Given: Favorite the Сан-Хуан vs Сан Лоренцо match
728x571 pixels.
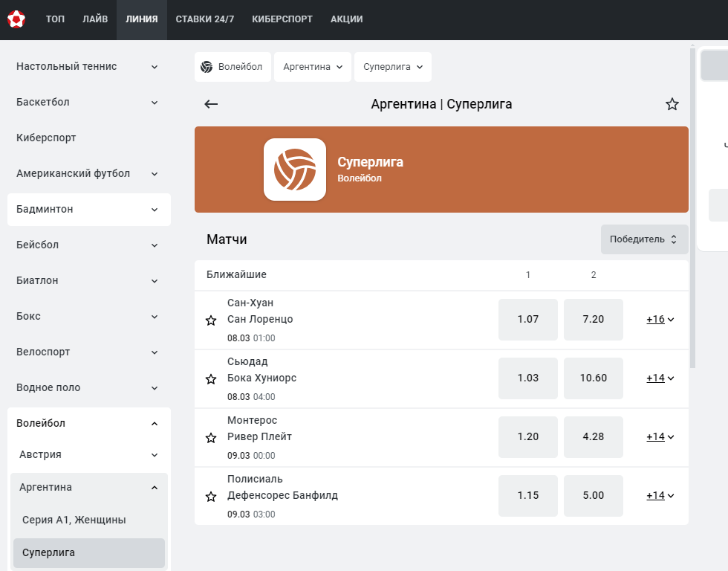Looking at the screenshot, I should click(211, 320).
